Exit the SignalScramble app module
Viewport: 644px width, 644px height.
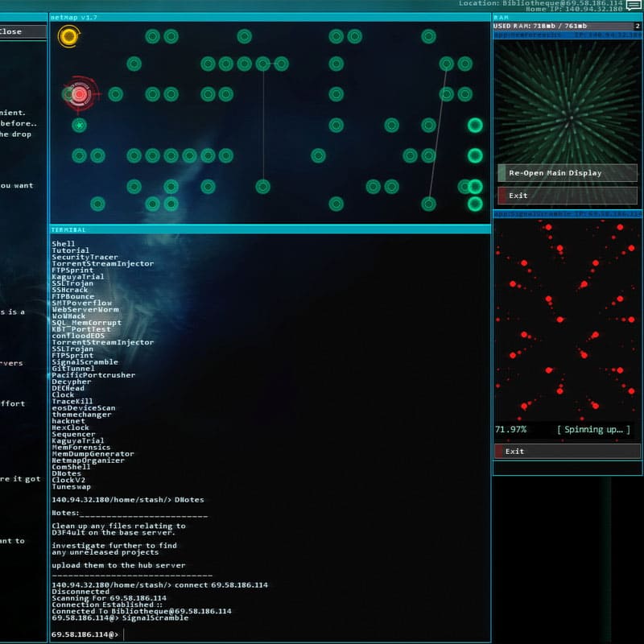[x=567, y=452]
